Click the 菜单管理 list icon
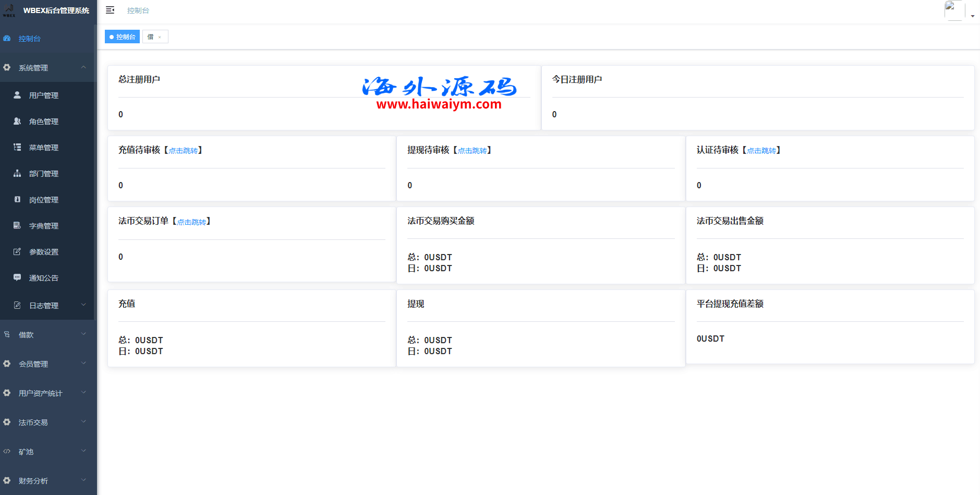 (17, 147)
